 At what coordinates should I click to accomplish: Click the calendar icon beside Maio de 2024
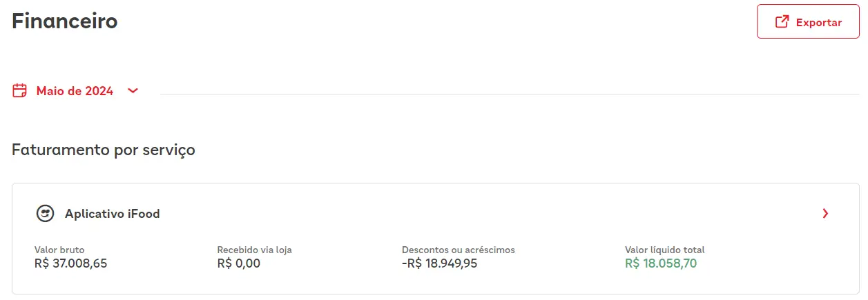[20, 90]
